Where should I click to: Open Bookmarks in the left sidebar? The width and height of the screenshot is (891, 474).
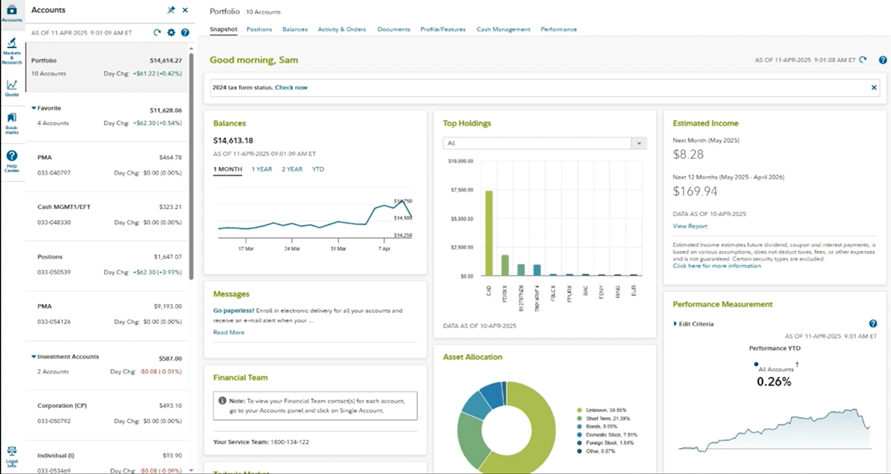pos(12,123)
